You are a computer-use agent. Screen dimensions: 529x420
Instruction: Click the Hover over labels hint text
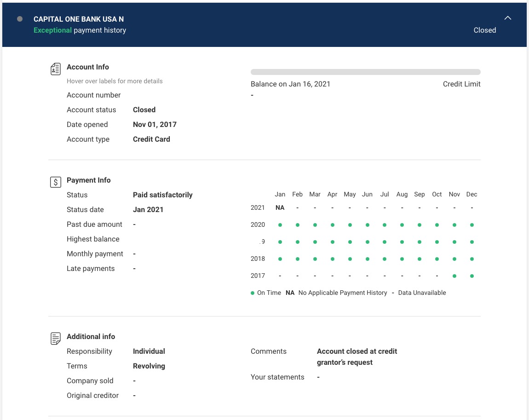115,81
